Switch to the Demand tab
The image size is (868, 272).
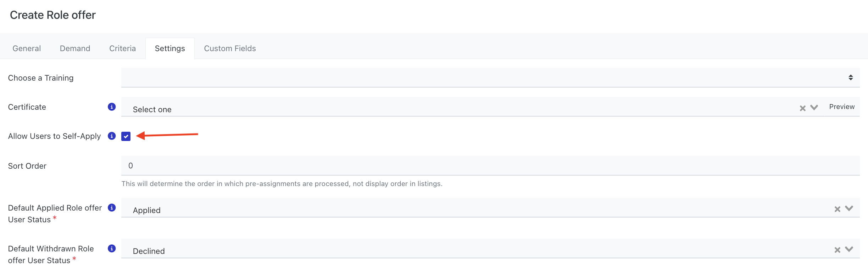pyautogui.click(x=75, y=48)
